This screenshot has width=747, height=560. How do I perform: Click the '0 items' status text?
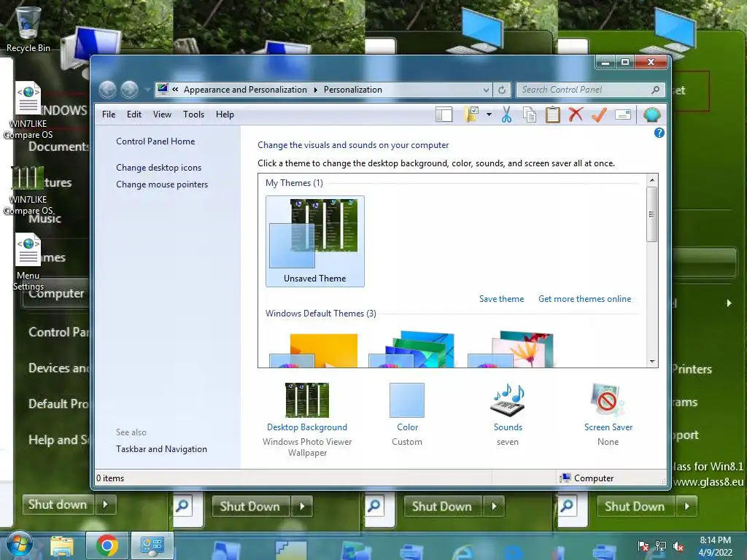pos(110,478)
